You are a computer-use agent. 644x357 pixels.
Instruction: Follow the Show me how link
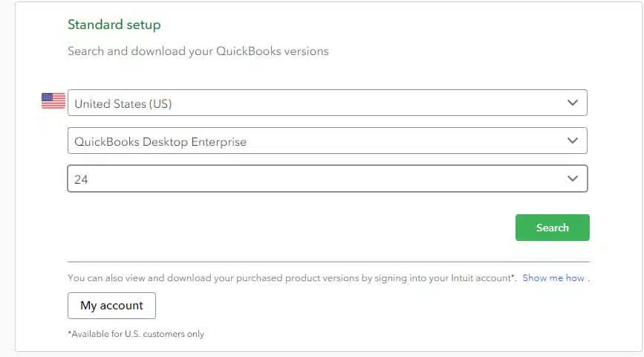[553, 278]
